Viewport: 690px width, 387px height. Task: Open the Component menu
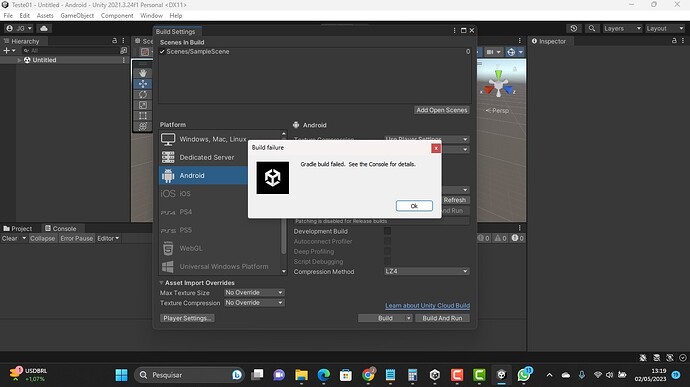tap(117, 15)
